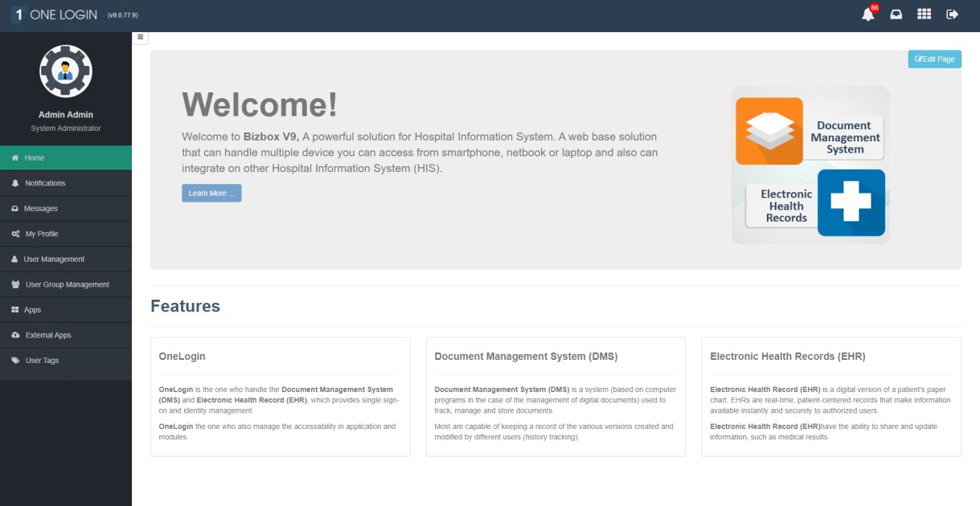Click the Electronic Health Records blue cross icon
This screenshot has height=506, width=980.
point(851,202)
